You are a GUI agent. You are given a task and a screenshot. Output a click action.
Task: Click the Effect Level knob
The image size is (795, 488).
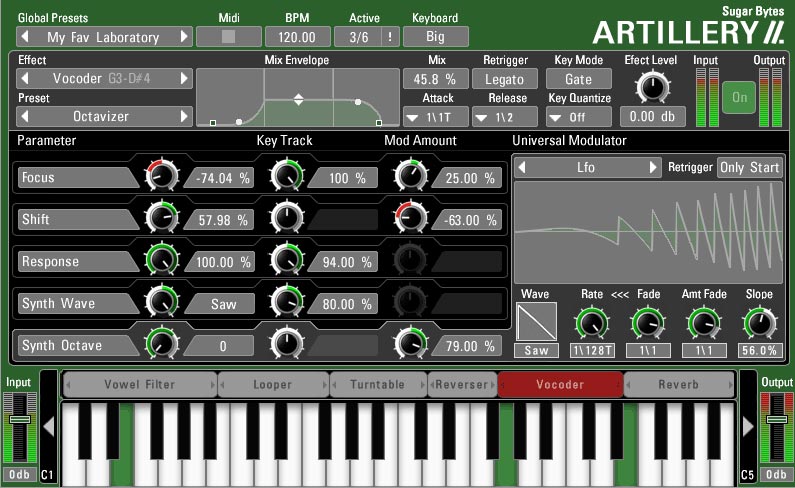point(652,88)
